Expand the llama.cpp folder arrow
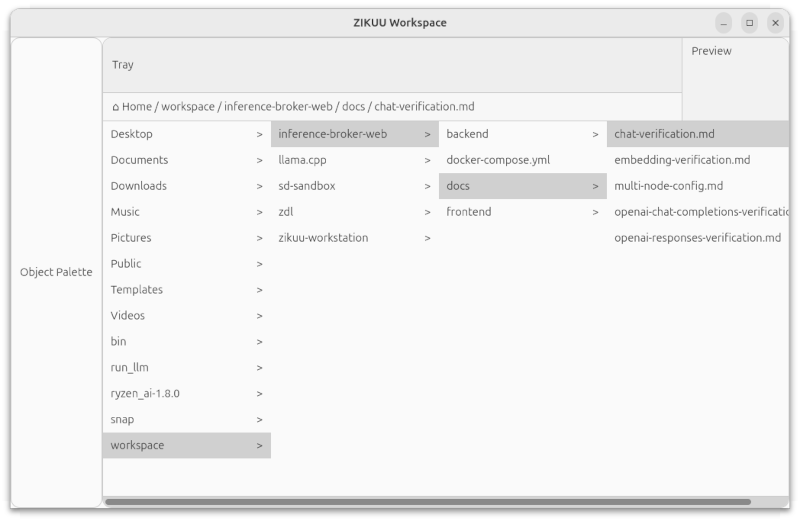This screenshot has width=800, height=521. (427, 160)
